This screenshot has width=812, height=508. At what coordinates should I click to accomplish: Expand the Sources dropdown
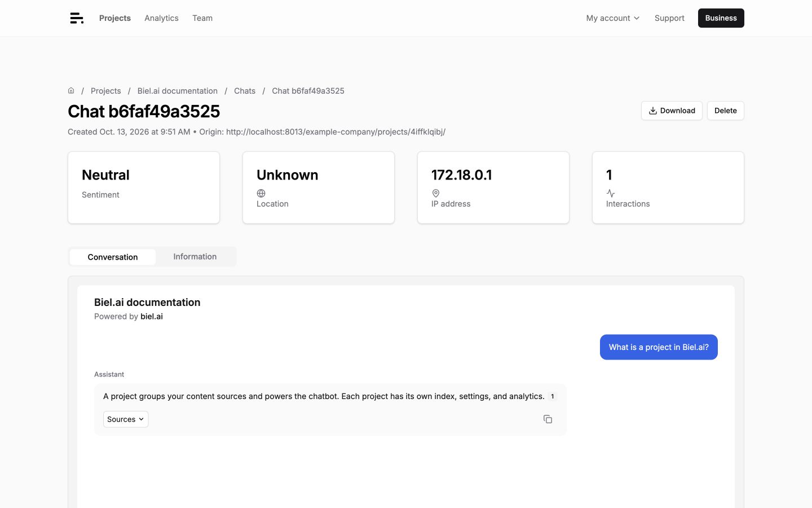point(126,419)
